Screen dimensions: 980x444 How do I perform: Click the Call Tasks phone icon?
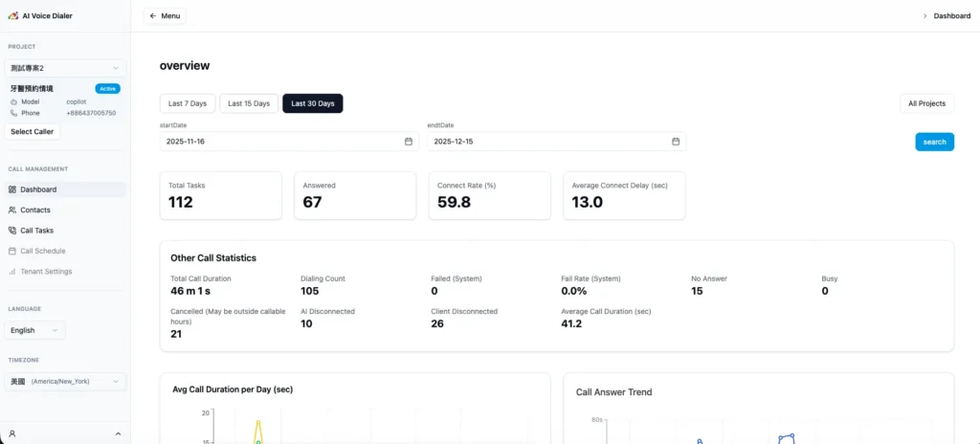[x=12, y=231]
